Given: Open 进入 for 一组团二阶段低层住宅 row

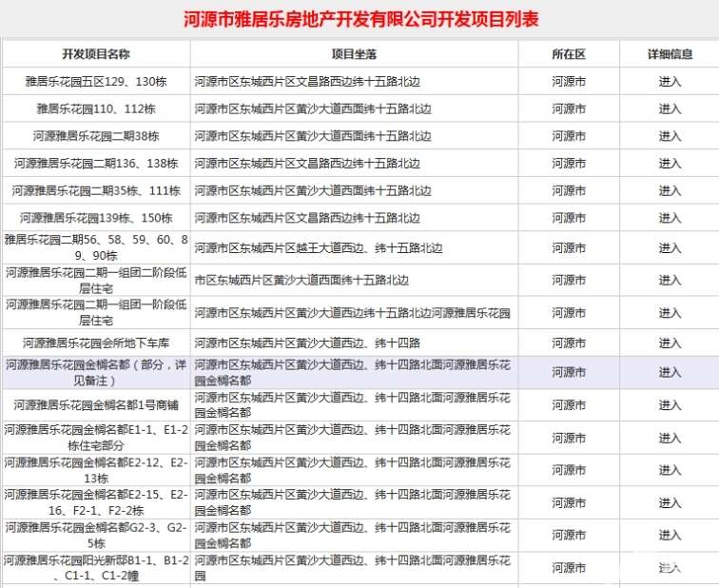Looking at the screenshot, I should (x=670, y=281).
